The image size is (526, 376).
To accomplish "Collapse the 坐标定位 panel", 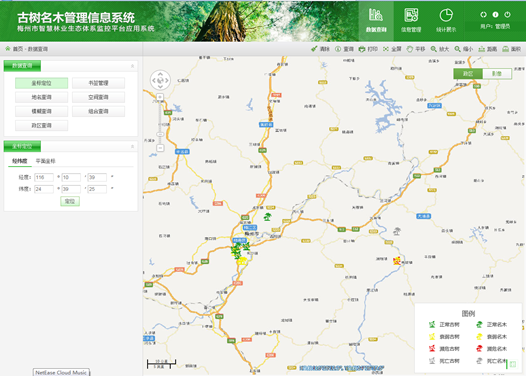I will point(133,147).
